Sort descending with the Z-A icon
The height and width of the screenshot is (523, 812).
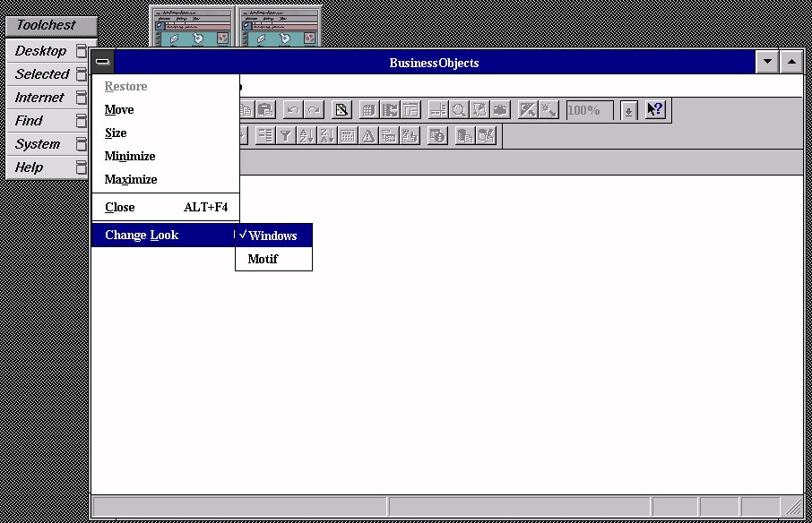point(326,136)
